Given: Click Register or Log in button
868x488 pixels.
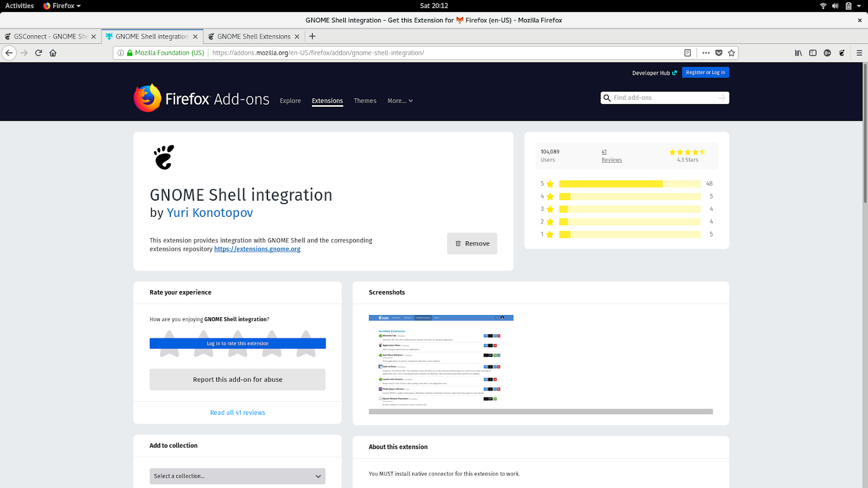Looking at the screenshot, I should (705, 73).
